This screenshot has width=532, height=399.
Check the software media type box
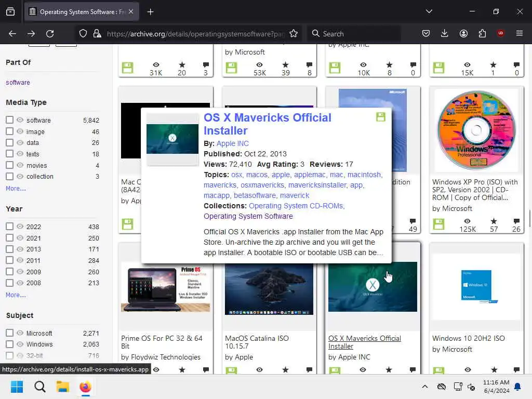9,120
